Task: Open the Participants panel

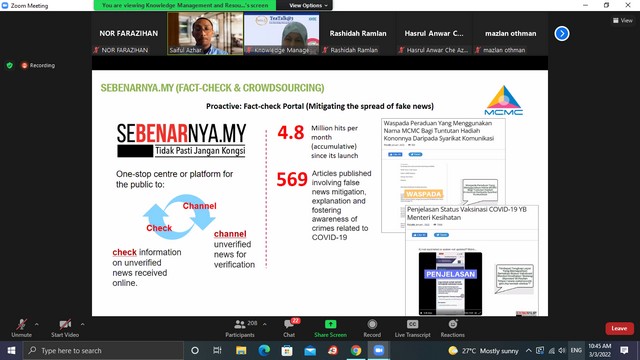Action: click(x=240, y=328)
